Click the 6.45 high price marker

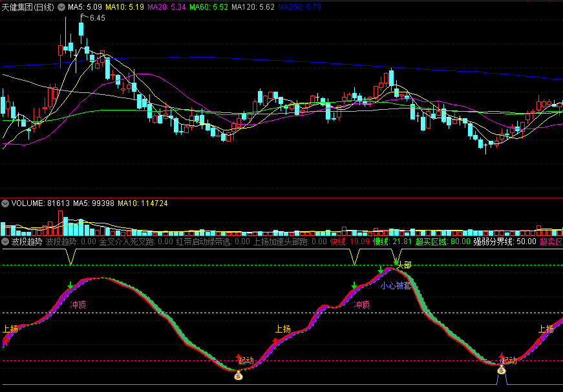point(98,18)
